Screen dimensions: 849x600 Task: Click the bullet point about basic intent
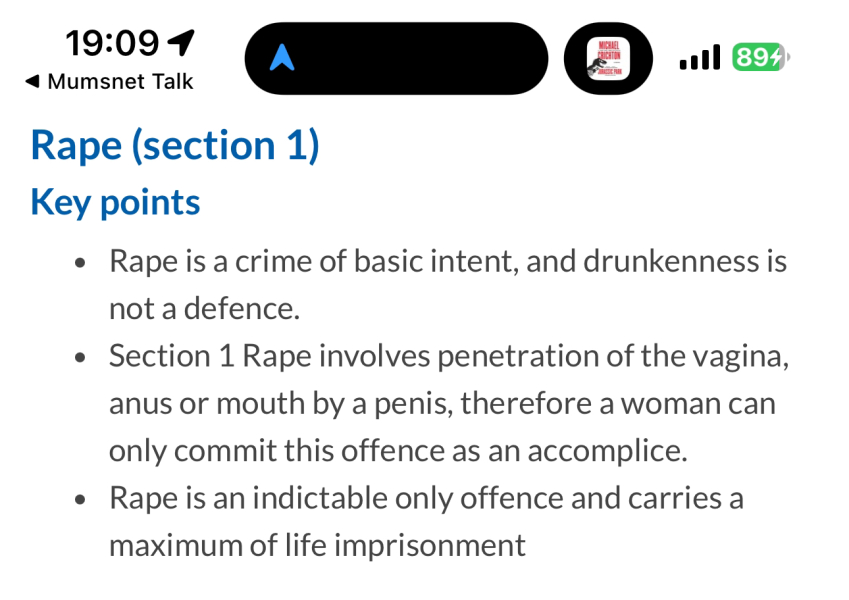448,262
